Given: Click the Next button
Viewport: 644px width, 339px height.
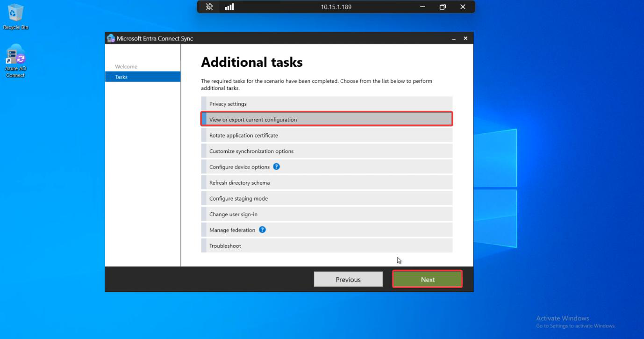Looking at the screenshot, I should click(x=427, y=279).
